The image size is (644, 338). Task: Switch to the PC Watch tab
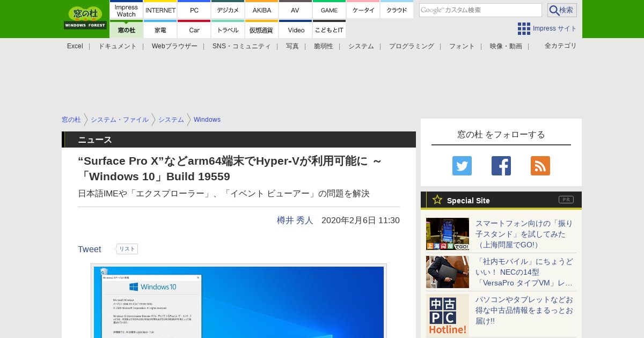click(194, 10)
